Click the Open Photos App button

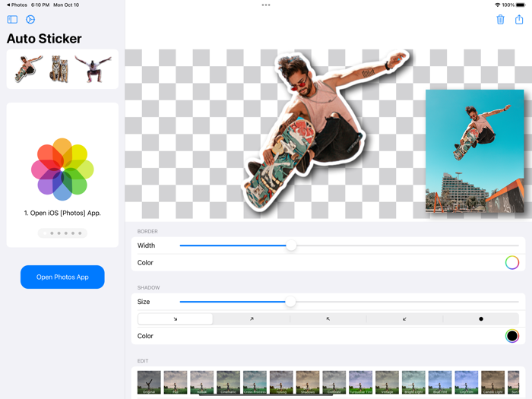pyautogui.click(x=62, y=277)
